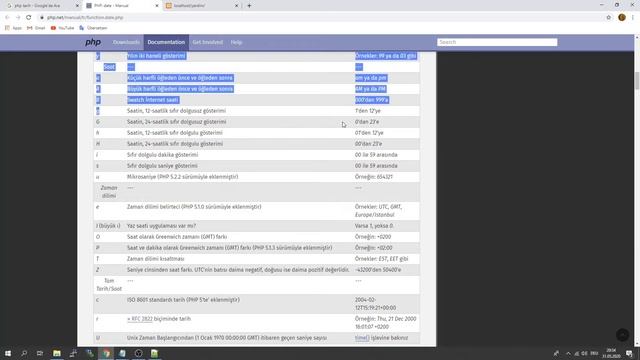Open the round dark app on taskbar
The height and width of the screenshot is (360, 640).
138,353
